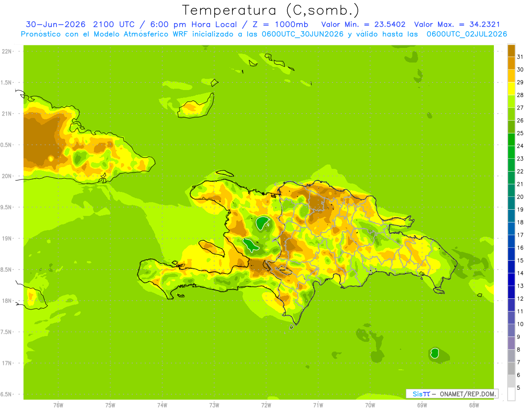
Task: Click the "Valor Max. = 34.2321" reading
Action: 457,24
